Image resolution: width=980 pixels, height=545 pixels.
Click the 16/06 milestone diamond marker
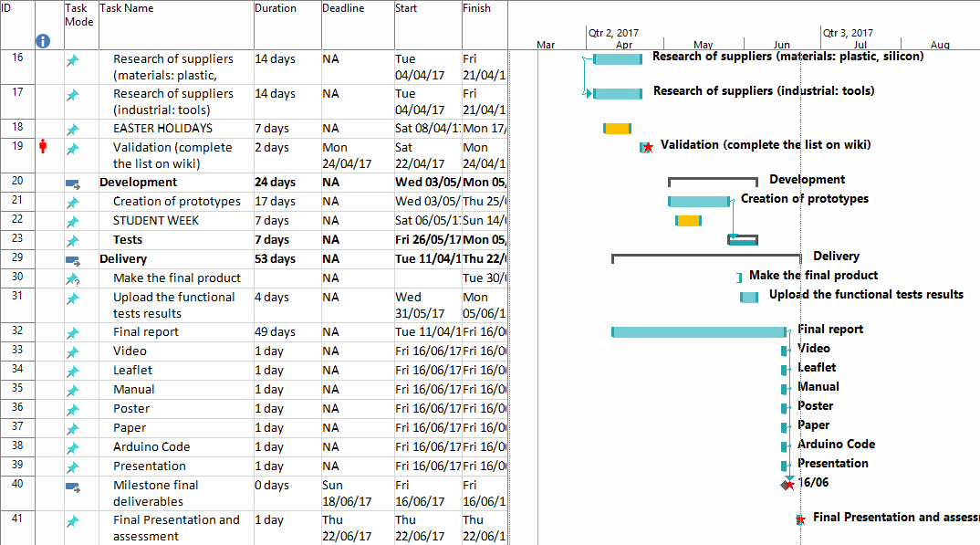pos(787,485)
